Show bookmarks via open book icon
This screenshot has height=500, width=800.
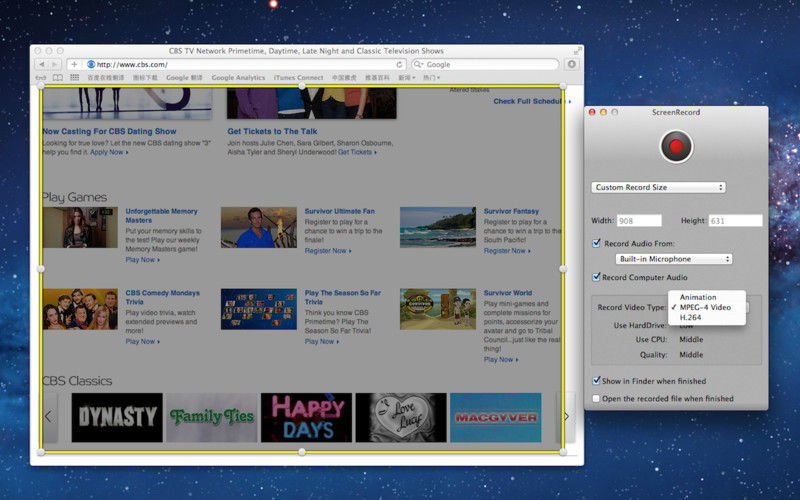[x=58, y=78]
